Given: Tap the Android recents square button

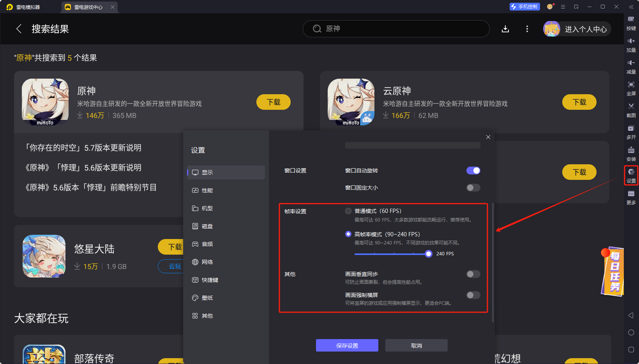Looking at the screenshot, I should 631,350.
